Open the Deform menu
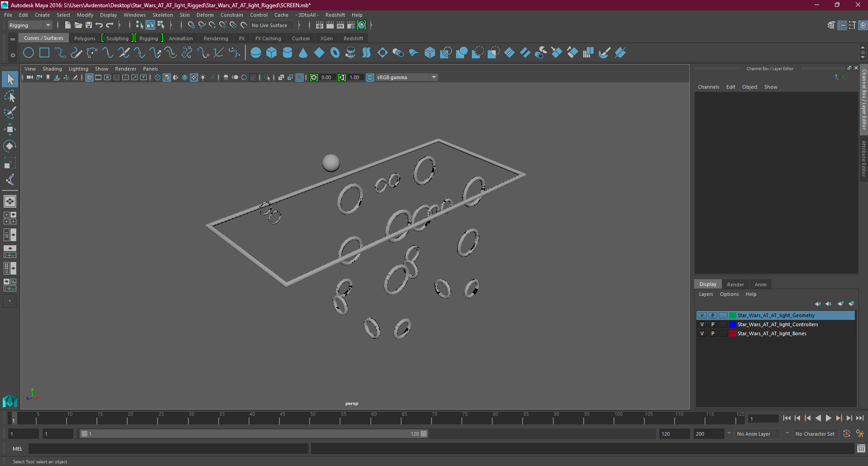Screen dimensions: 868x466 (205, 15)
